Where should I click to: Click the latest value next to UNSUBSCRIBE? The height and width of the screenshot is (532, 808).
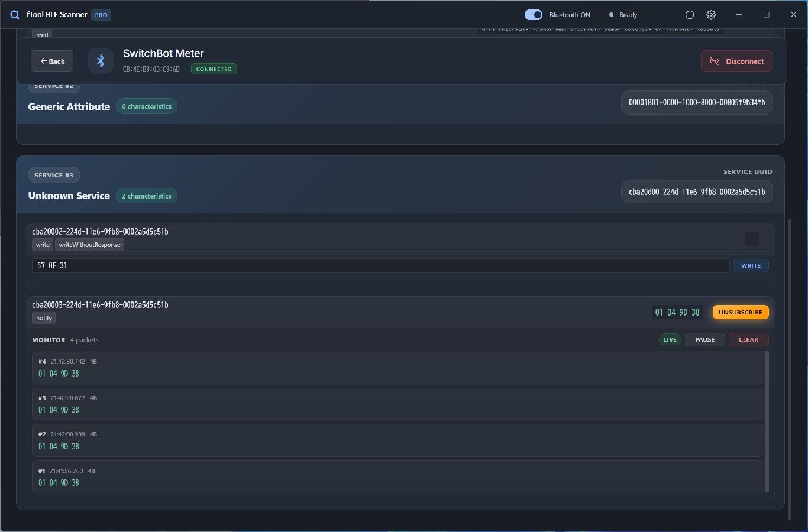[x=677, y=312]
